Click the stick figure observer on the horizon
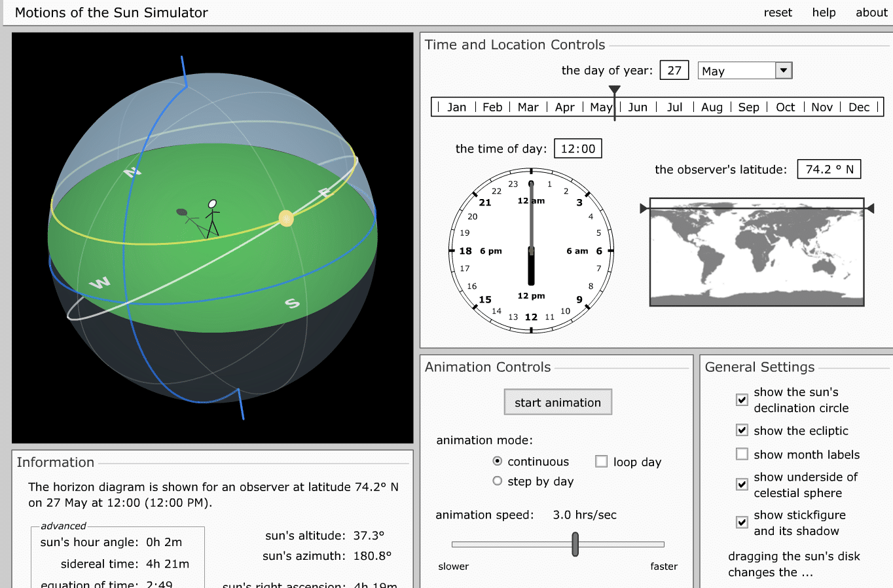The width and height of the screenshot is (893, 588). (212, 219)
